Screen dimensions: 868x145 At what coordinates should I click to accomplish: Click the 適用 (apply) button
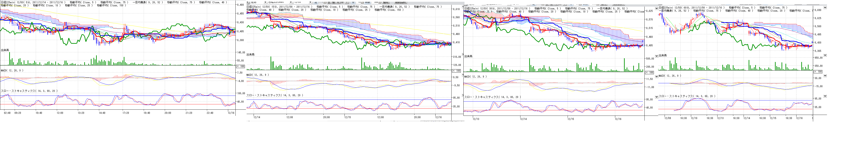386,2
